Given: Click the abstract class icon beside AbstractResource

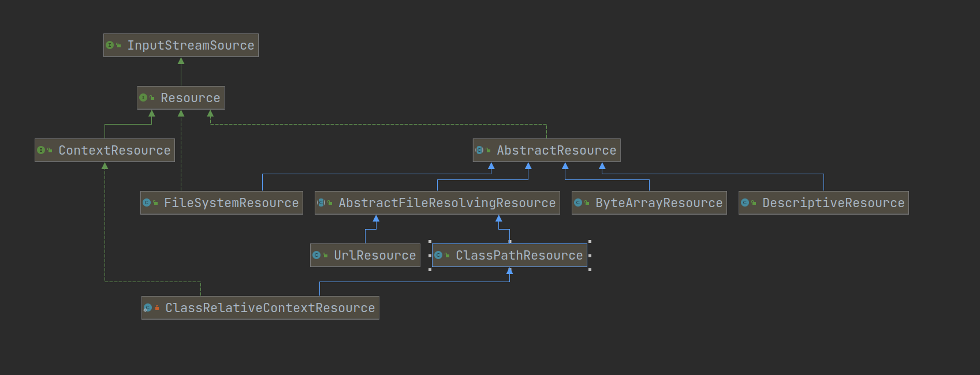Looking at the screenshot, I should (x=479, y=150).
